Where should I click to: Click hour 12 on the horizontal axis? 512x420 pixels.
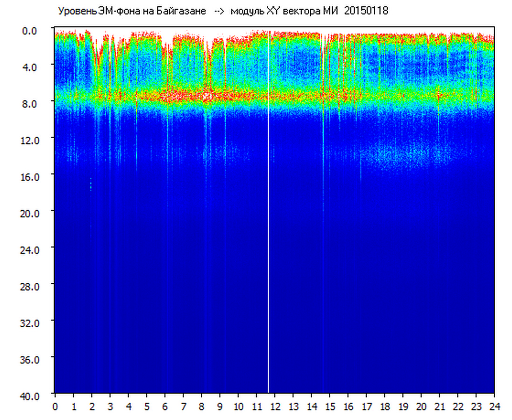pyautogui.click(x=275, y=406)
